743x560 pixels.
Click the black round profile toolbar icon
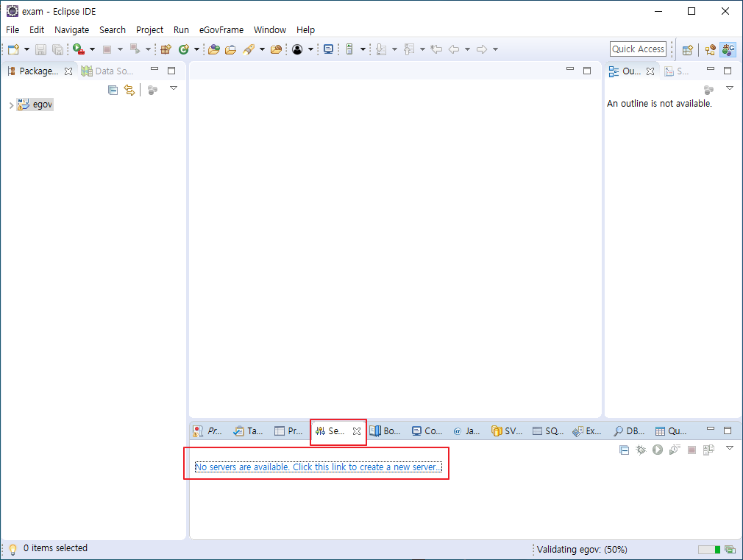pyautogui.click(x=297, y=49)
